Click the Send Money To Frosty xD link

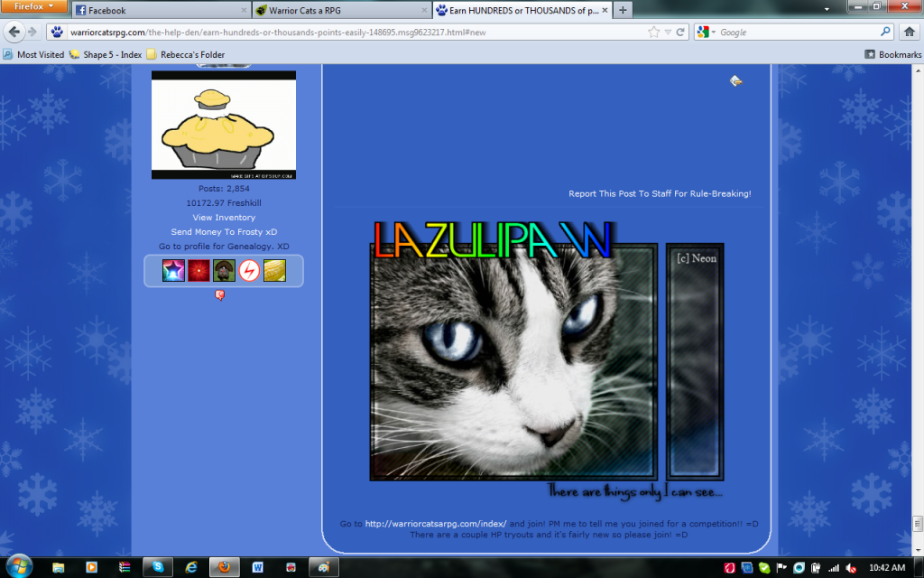tap(224, 232)
